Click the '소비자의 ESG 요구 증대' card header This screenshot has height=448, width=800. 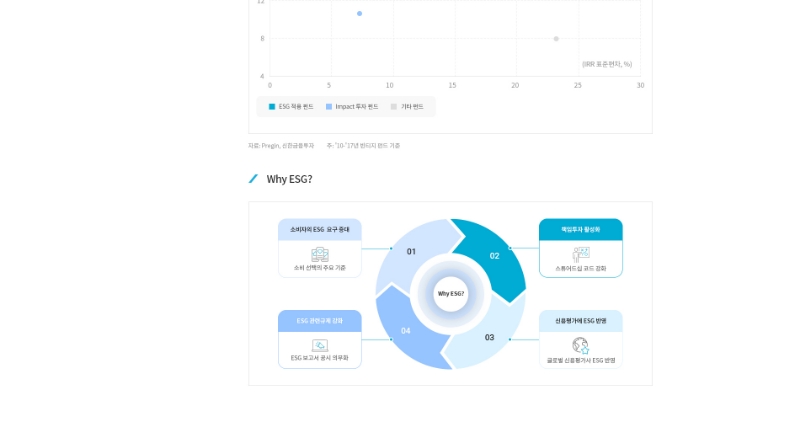pyautogui.click(x=320, y=230)
